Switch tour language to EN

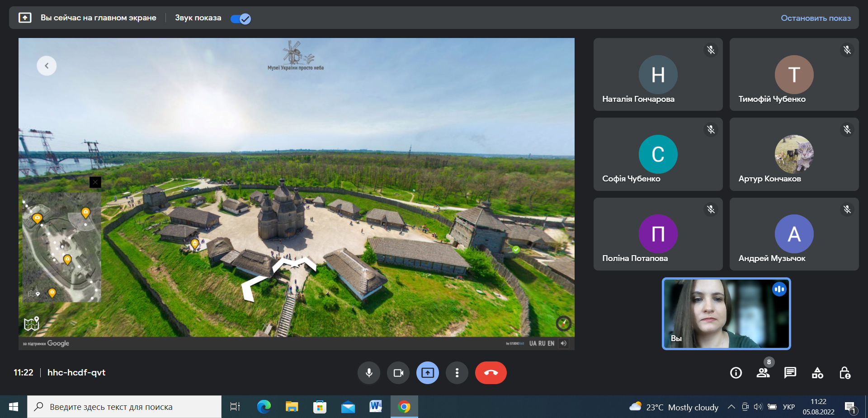(x=551, y=343)
